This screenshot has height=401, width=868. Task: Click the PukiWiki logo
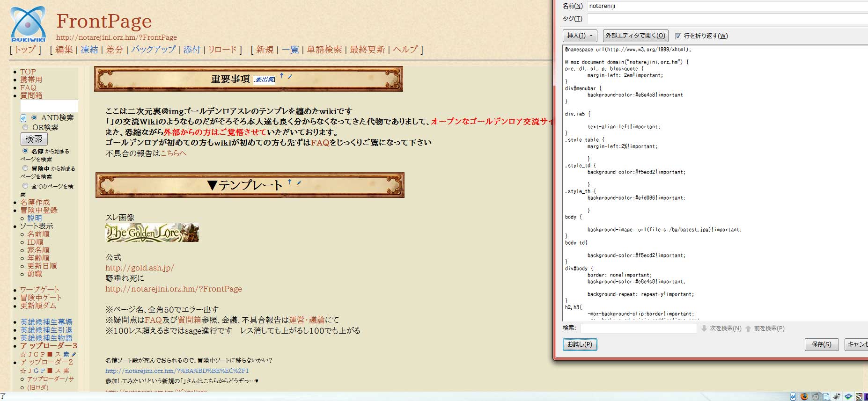tap(28, 24)
